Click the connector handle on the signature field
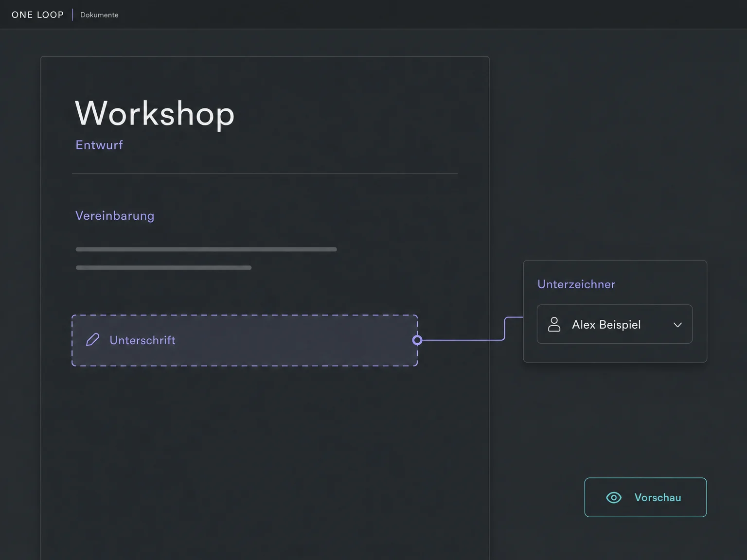The height and width of the screenshot is (560, 747). (417, 340)
